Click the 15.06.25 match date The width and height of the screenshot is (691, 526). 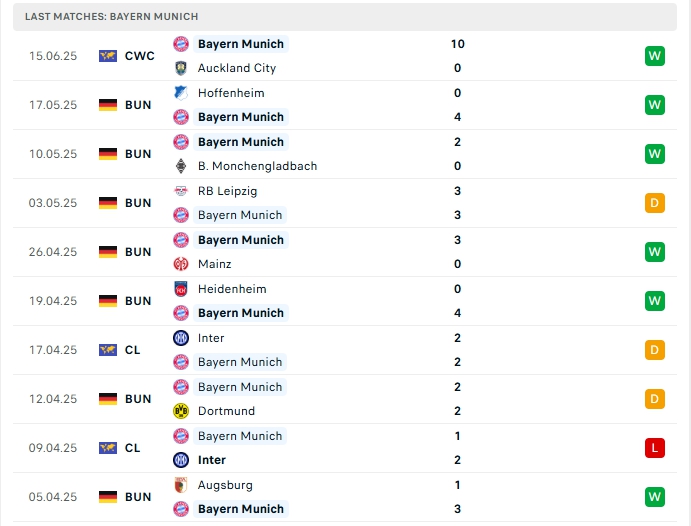[x=53, y=56]
